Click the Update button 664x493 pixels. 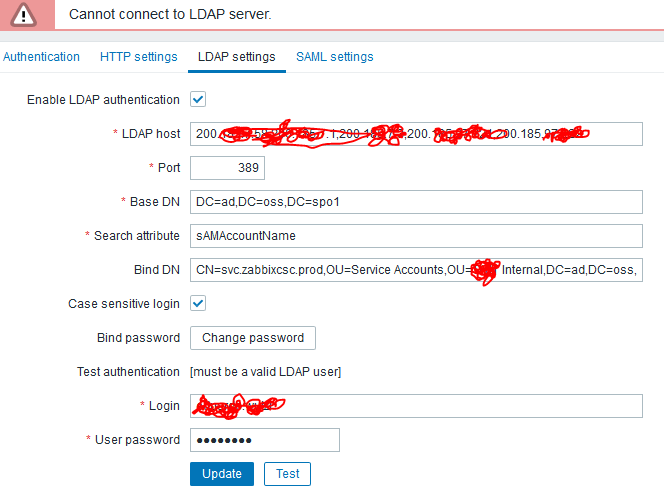coord(222,474)
